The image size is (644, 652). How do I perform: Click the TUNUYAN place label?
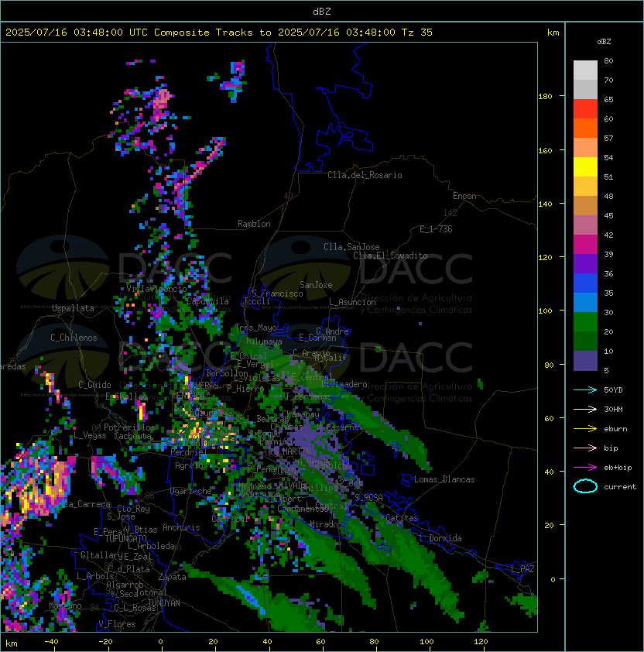[164, 603]
